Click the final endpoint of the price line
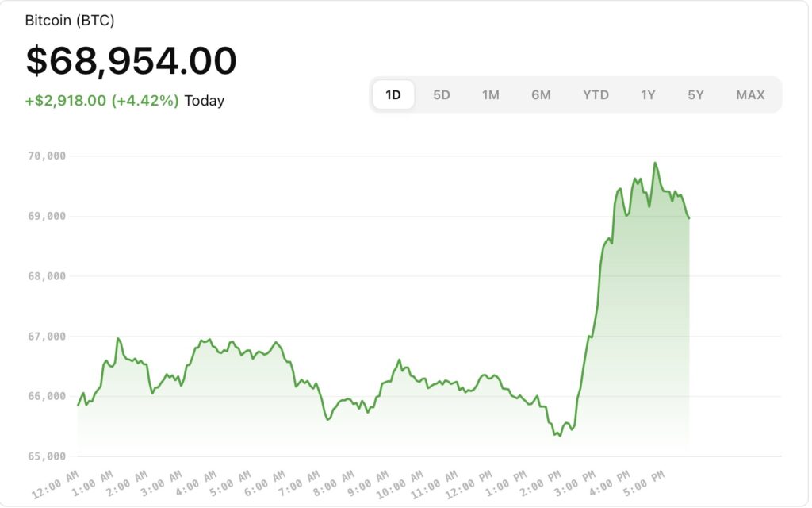 [x=689, y=218]
